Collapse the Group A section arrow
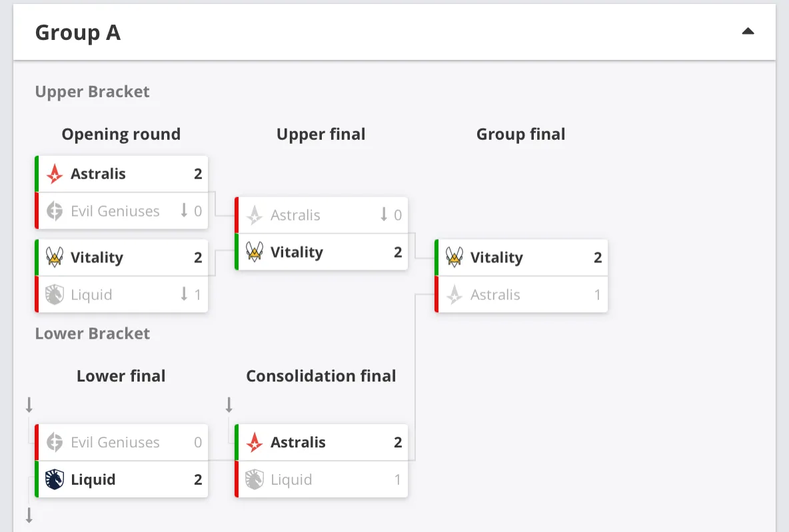This screenshot has width=789, height=532. pyautogui.click(x=748, y=32)
